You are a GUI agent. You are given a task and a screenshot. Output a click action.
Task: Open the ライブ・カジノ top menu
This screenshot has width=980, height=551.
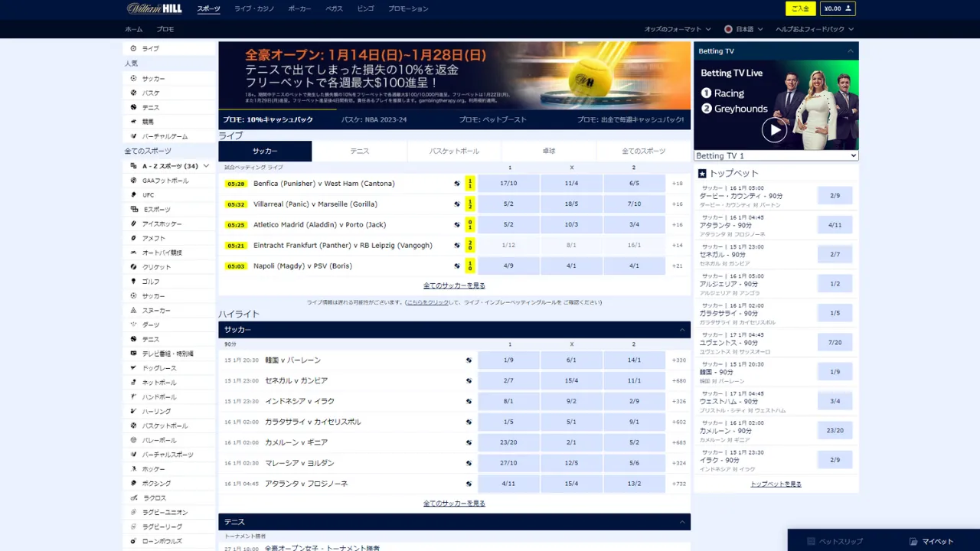coord(253,8)
